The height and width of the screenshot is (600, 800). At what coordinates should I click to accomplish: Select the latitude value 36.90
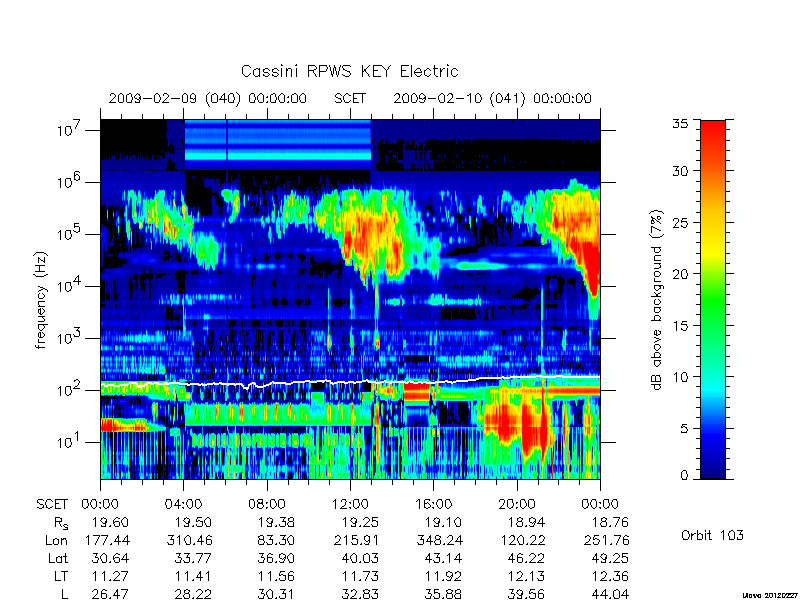[x=276, y=558]
